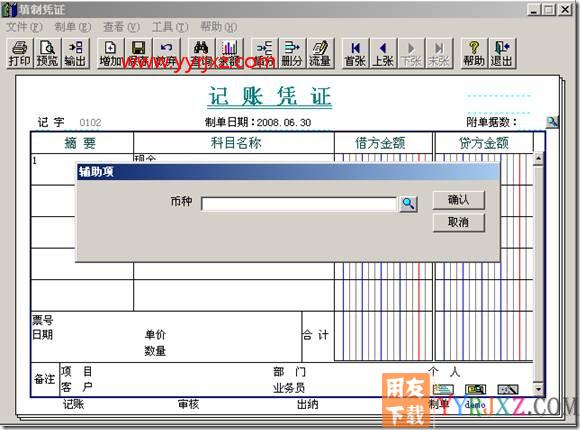Click the 制单日期 value 2008.06.30
The image size is (580, 430).
pyautogui.click(x=284, y=122)
